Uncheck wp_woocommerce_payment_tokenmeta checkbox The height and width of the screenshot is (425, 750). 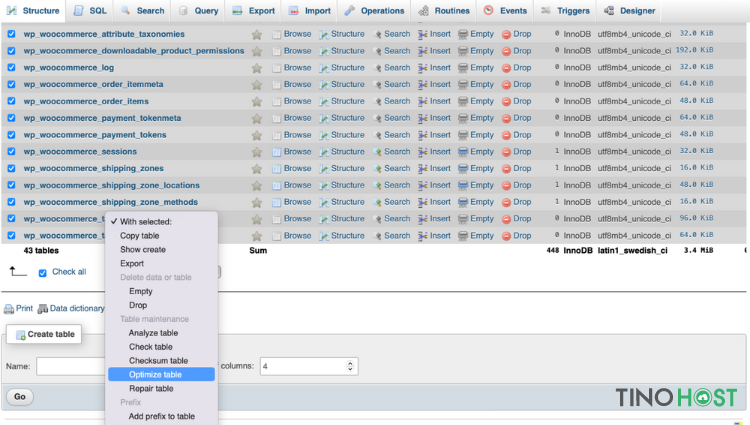[x=11, y=118]
